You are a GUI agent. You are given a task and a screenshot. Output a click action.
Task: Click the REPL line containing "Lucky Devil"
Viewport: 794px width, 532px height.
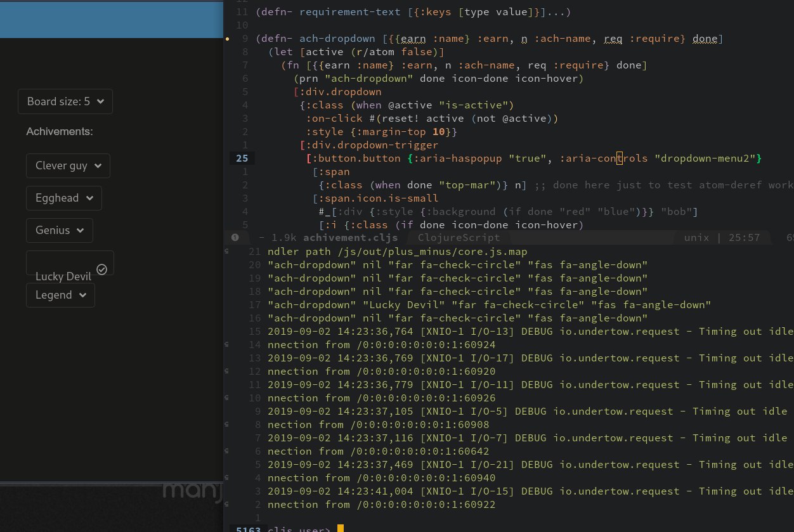click(489, 305)
